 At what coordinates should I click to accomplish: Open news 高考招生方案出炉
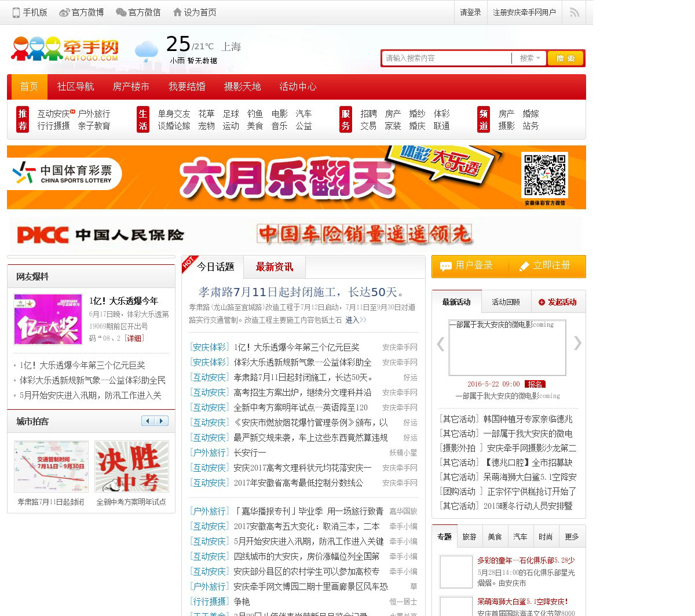pos(302,392)
